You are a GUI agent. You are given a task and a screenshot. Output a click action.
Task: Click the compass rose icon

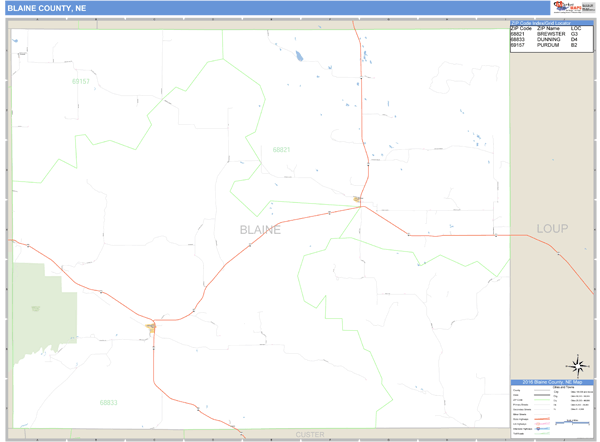tap(576, 366)
